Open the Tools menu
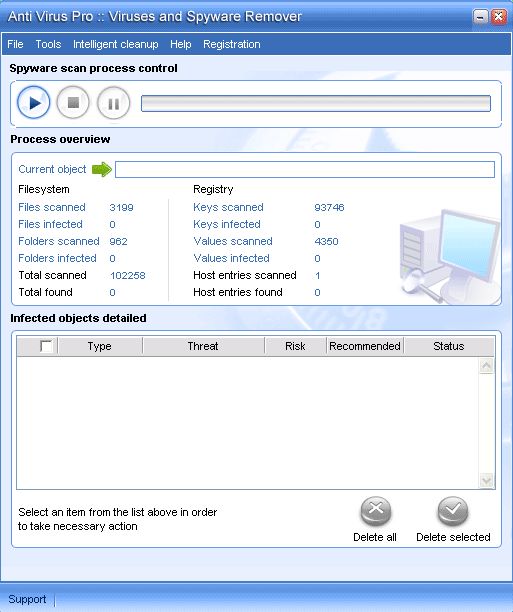 pos(48,44)
